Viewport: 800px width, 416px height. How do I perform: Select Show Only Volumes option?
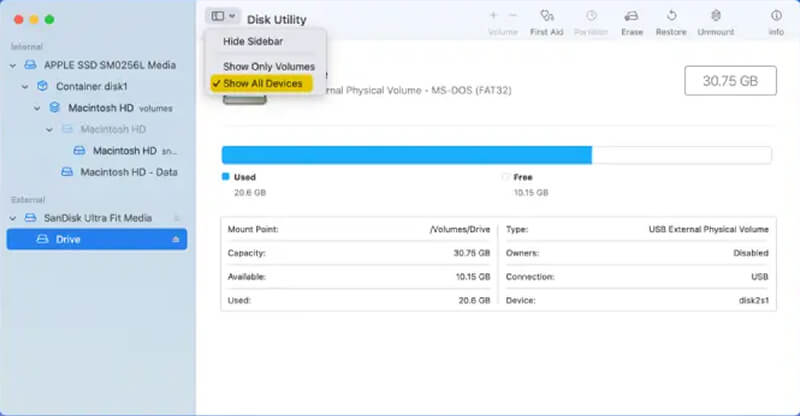click(269, 66)
